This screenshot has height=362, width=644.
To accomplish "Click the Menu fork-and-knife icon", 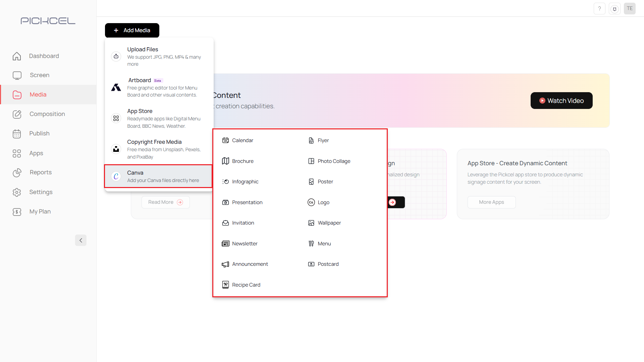I will coord(311,243).
